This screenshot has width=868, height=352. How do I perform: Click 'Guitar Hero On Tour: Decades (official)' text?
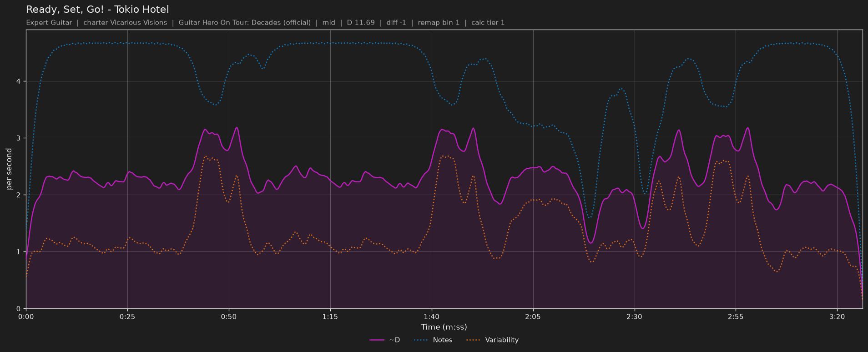click(245, 23)
